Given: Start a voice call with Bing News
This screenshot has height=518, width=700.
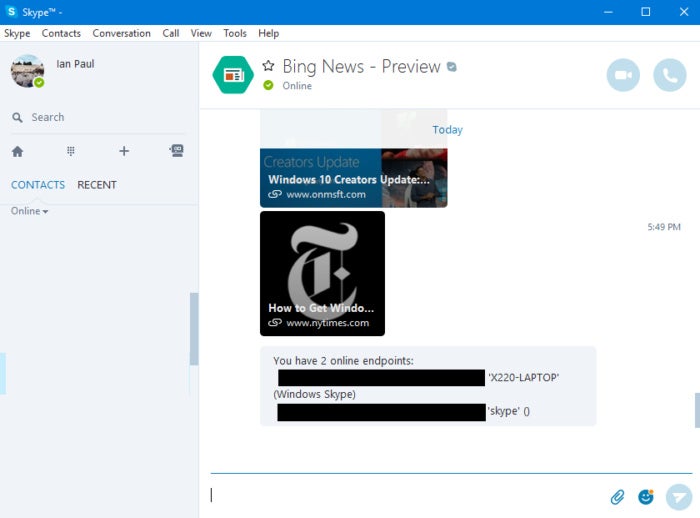Looking at the screenshot, I should click(670, 75).
